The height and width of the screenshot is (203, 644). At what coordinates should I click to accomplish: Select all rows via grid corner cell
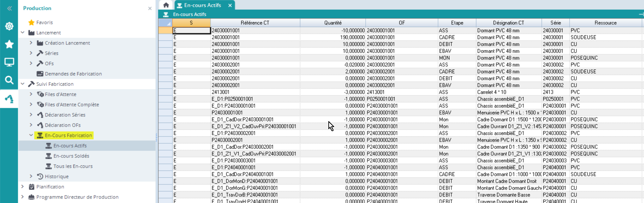click(x=165, y=23)
